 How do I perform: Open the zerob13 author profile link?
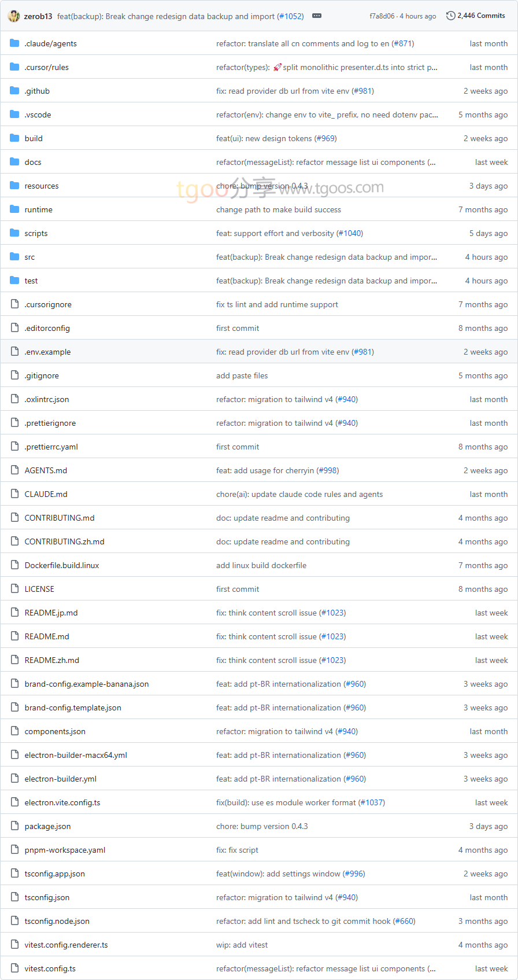(x=38, y=16)
